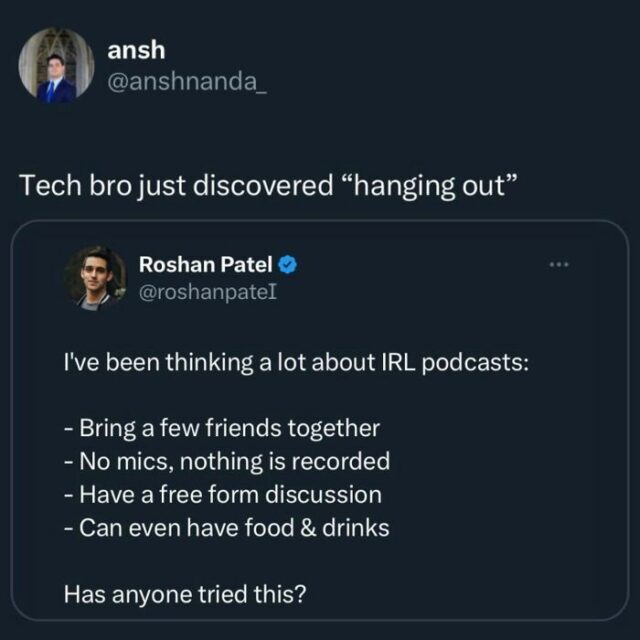Image resolution: width=640 pixels, height=640 pixels.
Task: Select the No mics, nothing is recorded line
Action: [227, 462]
